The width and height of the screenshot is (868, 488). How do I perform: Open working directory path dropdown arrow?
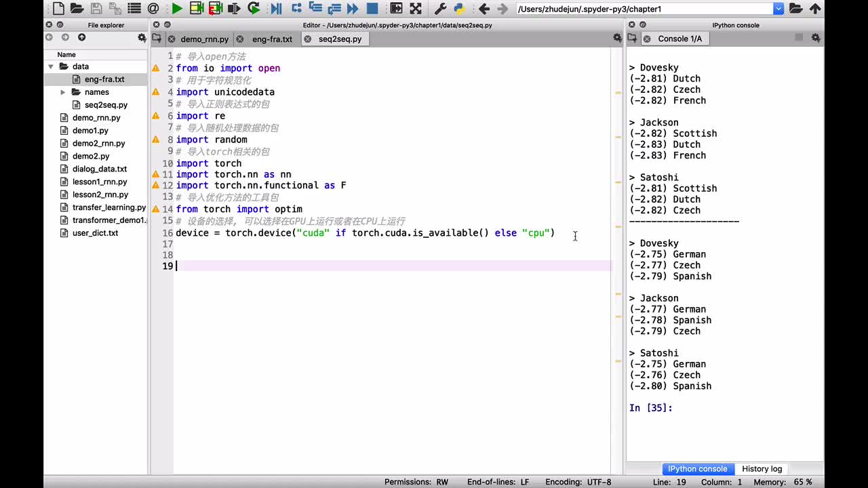pos(778,9)
